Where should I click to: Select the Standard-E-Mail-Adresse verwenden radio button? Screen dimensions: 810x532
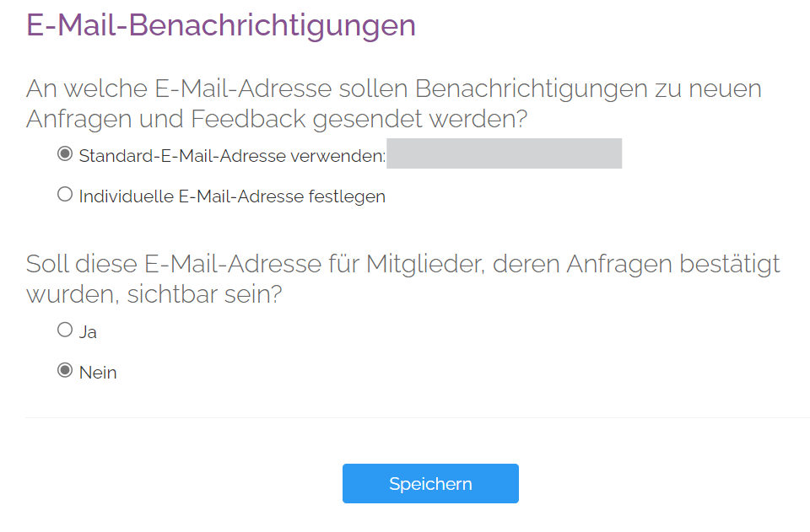coord(64,154)
